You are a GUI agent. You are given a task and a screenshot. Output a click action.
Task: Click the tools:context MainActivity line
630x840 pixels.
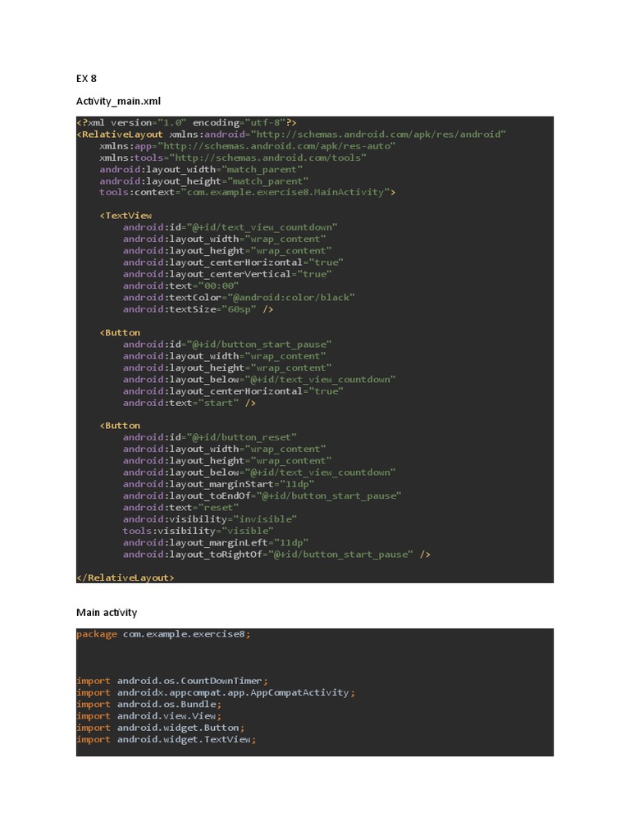pyautogui.click(x=247, y=192)
